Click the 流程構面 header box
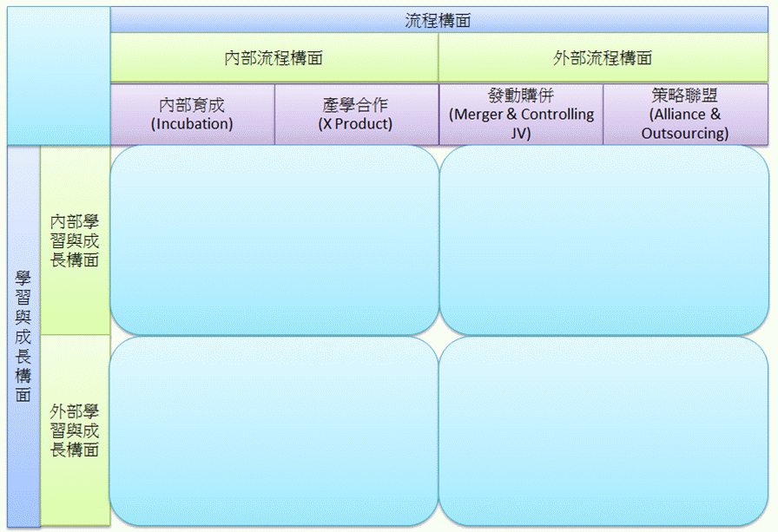 [x=438, y=20]
